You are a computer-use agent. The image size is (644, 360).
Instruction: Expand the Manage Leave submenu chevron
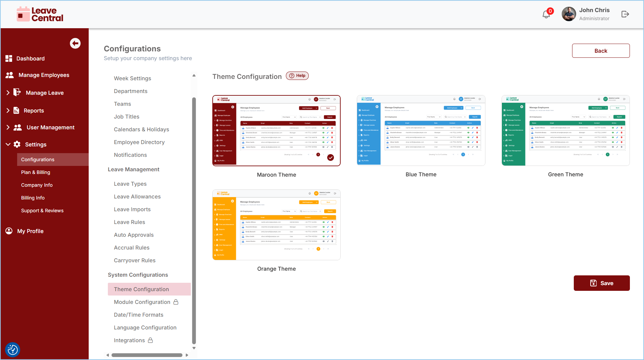pyautogui.click(x=8, y=93)
